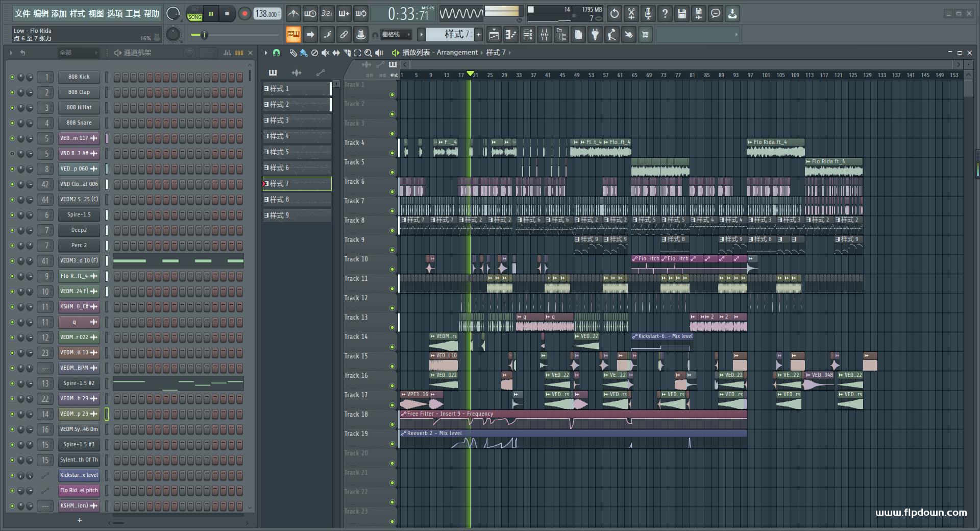Select 样式 1 in pattern picker
980x531 pixels.
click(297, 89)
